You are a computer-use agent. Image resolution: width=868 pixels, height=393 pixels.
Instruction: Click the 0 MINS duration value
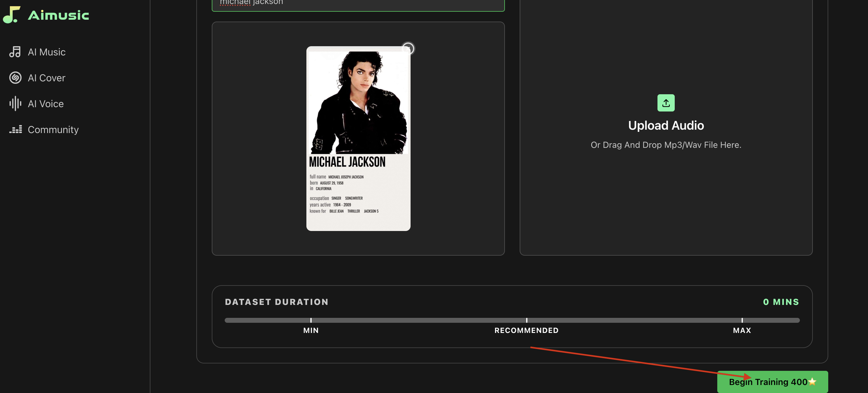point(781,302)
